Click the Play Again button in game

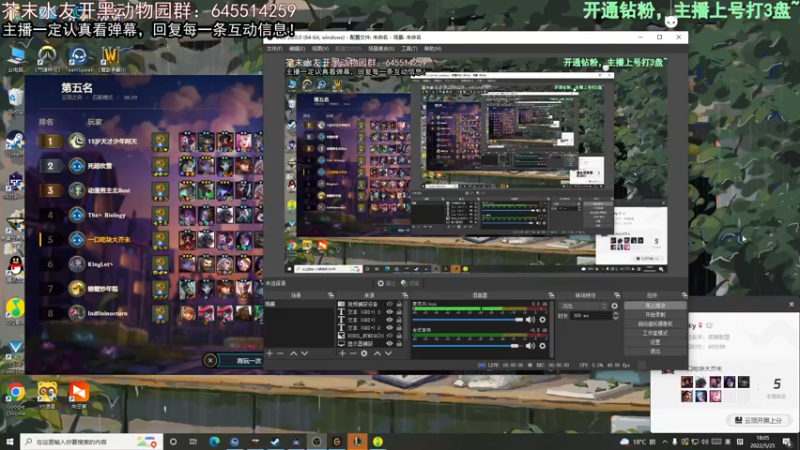pos(247,361)
